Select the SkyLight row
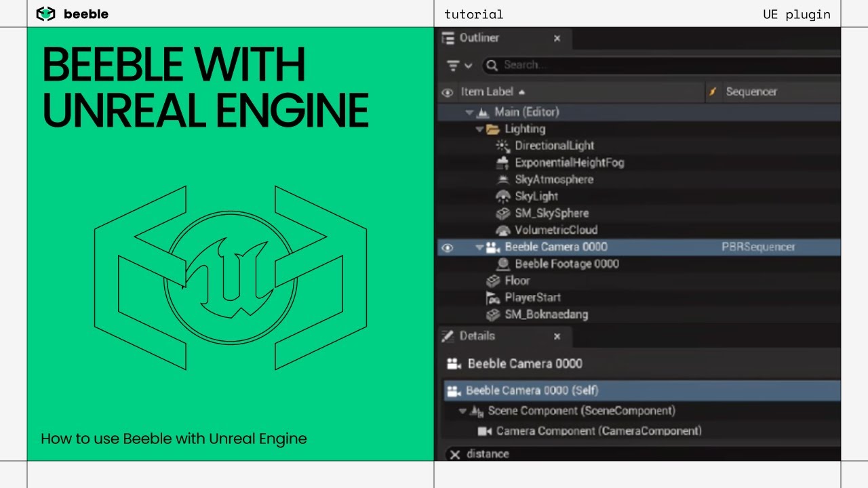The image size is (868, 488). point(639,197)
